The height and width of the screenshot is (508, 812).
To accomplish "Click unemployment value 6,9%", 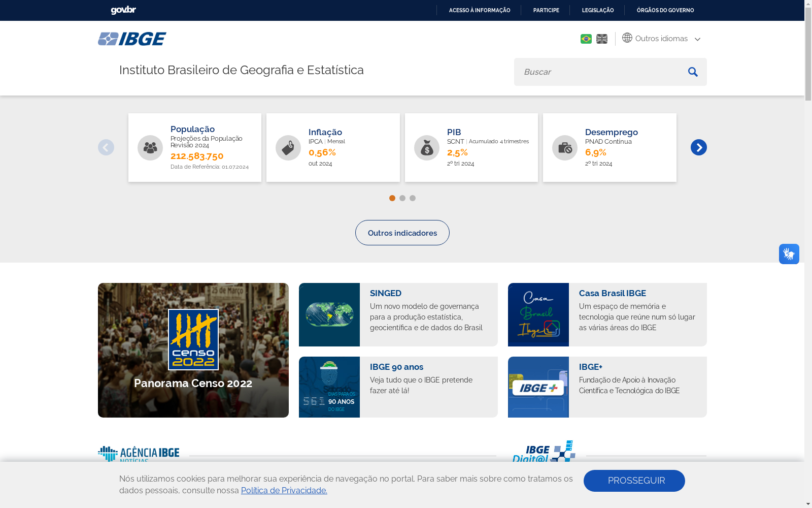I will click(596, 152).
